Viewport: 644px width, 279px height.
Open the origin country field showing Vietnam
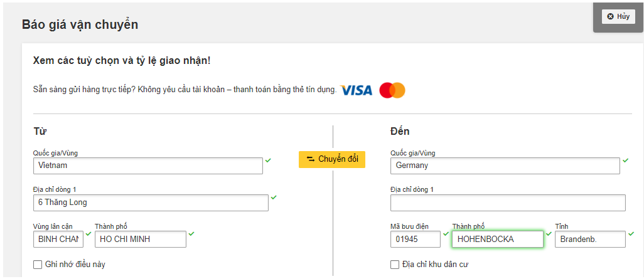click(148, 166)
